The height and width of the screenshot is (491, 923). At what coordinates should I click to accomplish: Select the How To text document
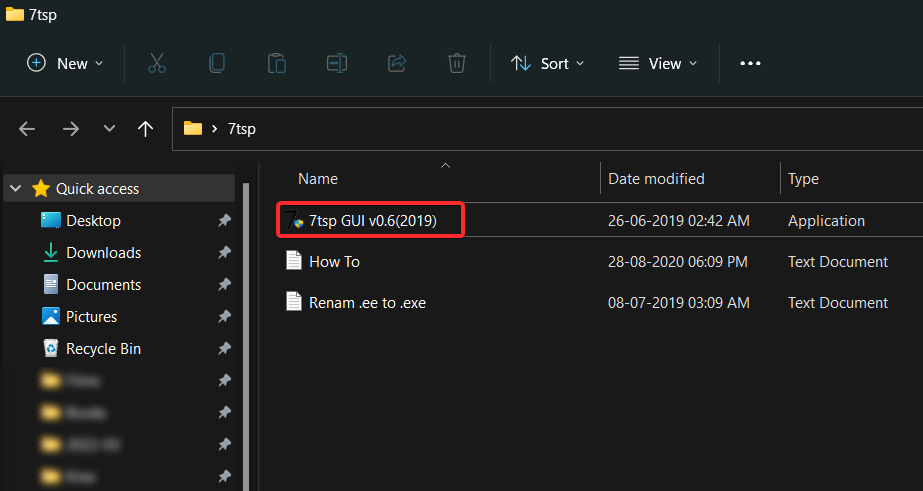(334, 261)
